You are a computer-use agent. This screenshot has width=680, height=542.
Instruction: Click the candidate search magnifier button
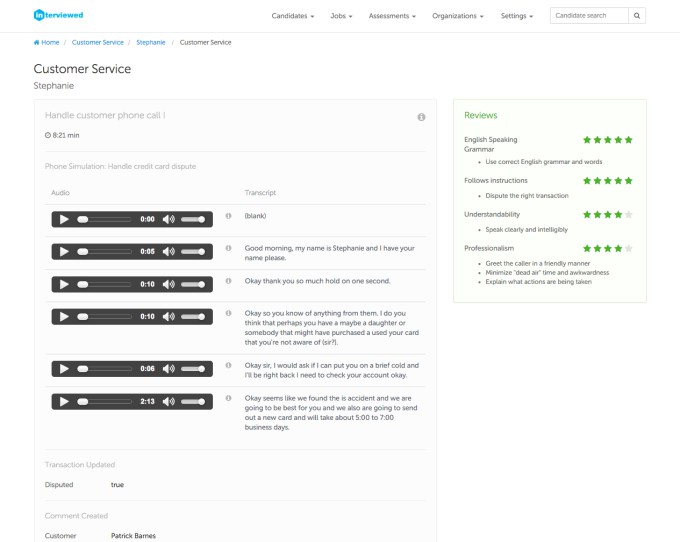click(x=637, y=16)
